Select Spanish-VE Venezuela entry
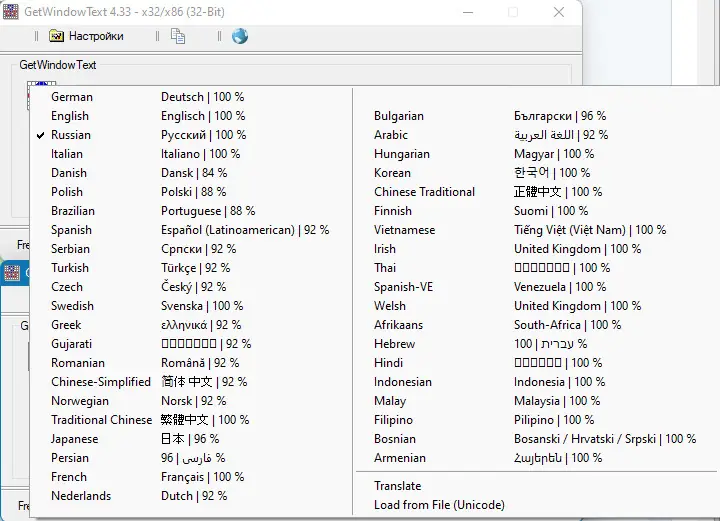 pos(536,287)
